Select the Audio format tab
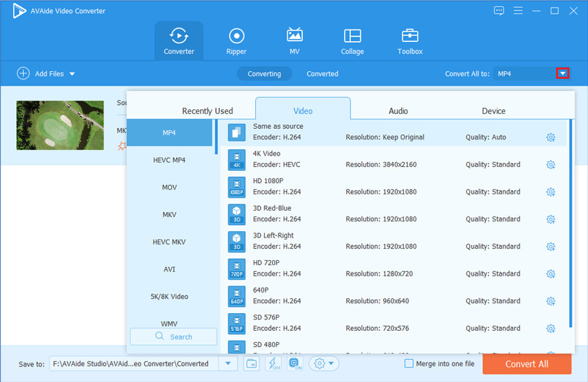Viewport: 588px width, 382px height. (398, 111)
